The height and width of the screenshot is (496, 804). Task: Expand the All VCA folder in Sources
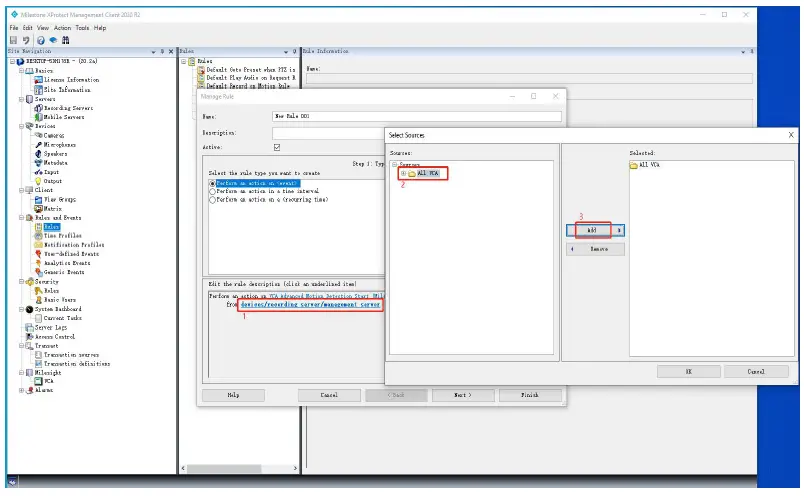(404, 173)
